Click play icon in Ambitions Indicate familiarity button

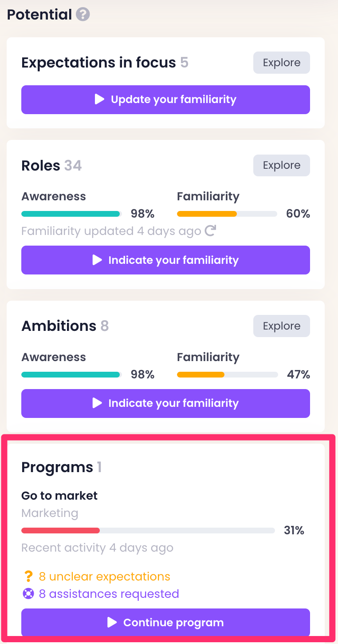point(97,403)
